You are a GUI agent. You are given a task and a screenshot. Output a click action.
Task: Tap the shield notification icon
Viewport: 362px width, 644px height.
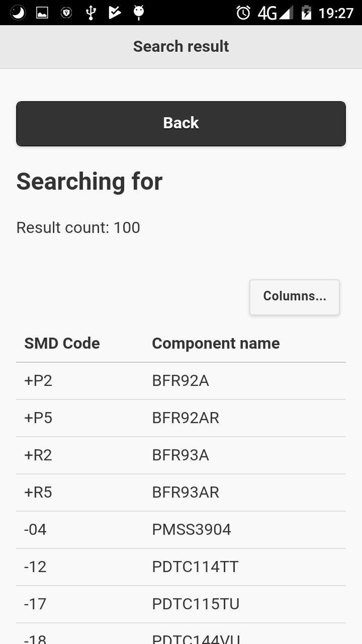pos(66,13)
